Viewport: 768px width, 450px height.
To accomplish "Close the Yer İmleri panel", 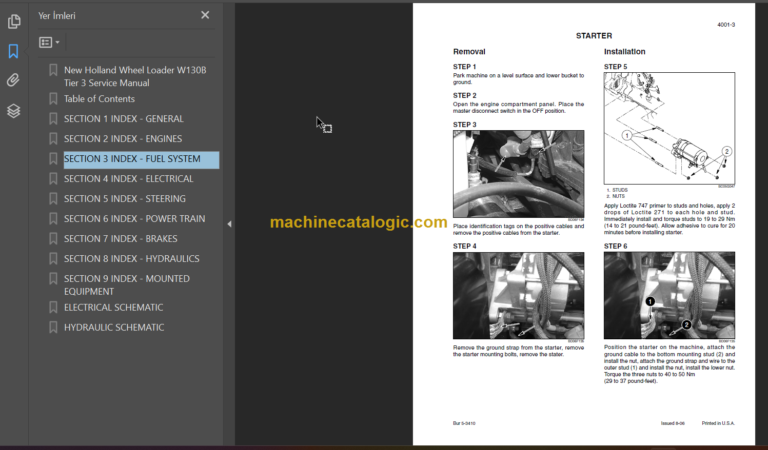I will pyautogui.click(x=205, y=15).
